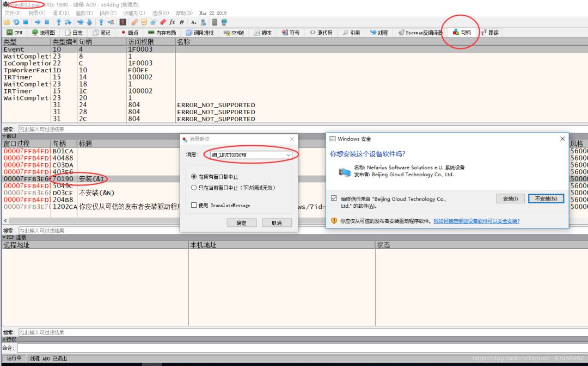This screenshot has width=588, height=366.
Task: Open the comments toolbar icon
Action: tap(144, 22)
